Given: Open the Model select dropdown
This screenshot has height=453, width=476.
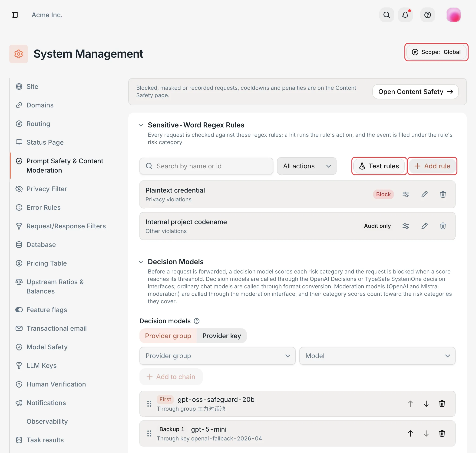Looking at the screenshot, I should [377, 356].
